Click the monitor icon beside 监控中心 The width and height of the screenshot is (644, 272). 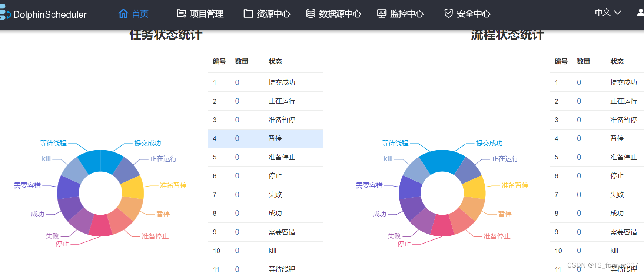click(382, 14)
